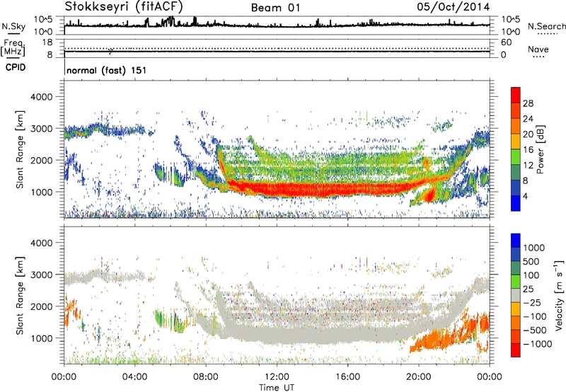566x392 pixels.
Task: Click the 25 tick on Velocity colorbar
Action: pos(528,289)
